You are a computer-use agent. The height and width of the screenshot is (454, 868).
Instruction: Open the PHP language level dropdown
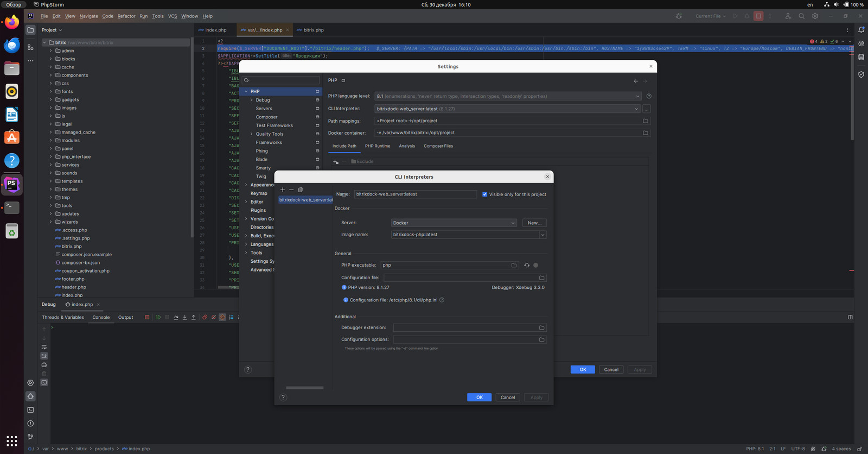[508, 96]
